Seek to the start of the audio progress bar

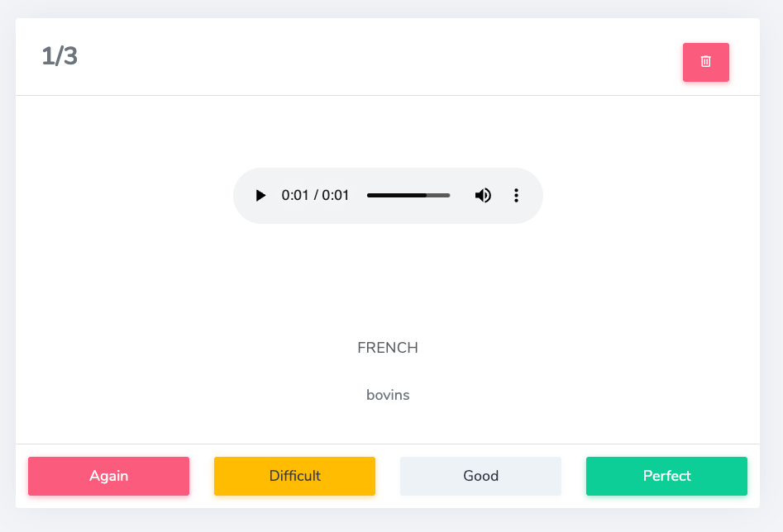coord(369,195)
